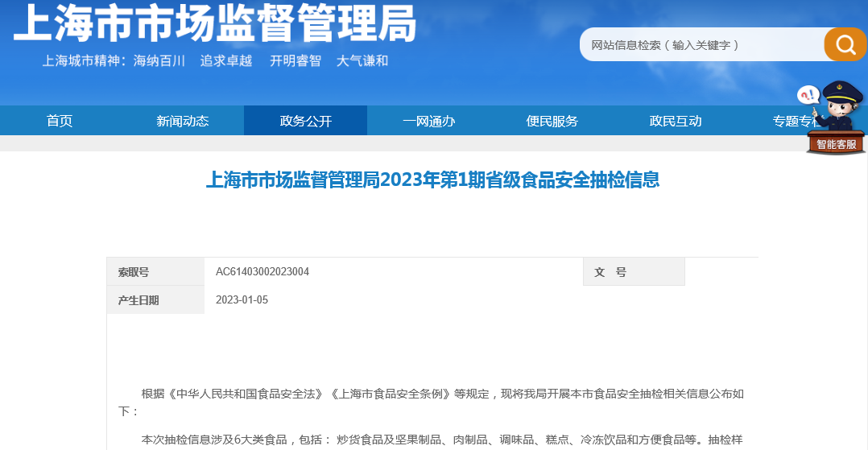
Task: Go to 首页 in navigation bar
Action: point(60,121)
